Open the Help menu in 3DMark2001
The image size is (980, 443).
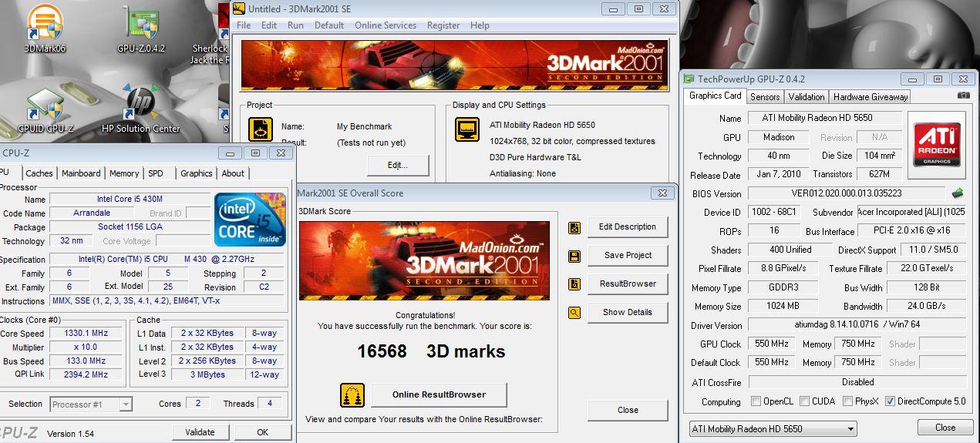480,25
